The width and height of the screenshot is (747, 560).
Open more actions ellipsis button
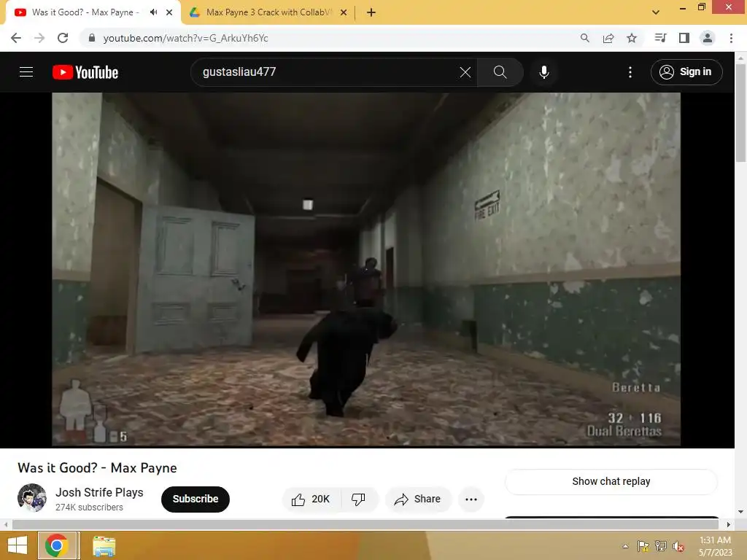(x=471, y=499)
